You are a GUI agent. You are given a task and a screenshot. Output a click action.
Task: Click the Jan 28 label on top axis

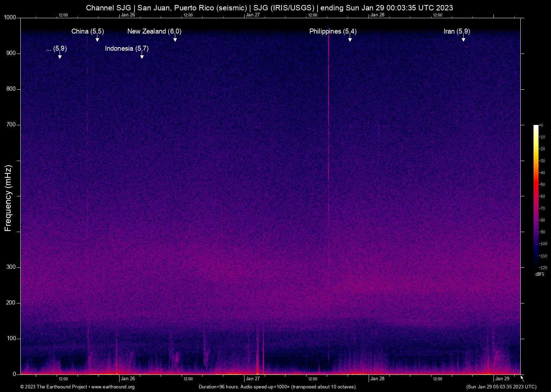click(377, 15)
